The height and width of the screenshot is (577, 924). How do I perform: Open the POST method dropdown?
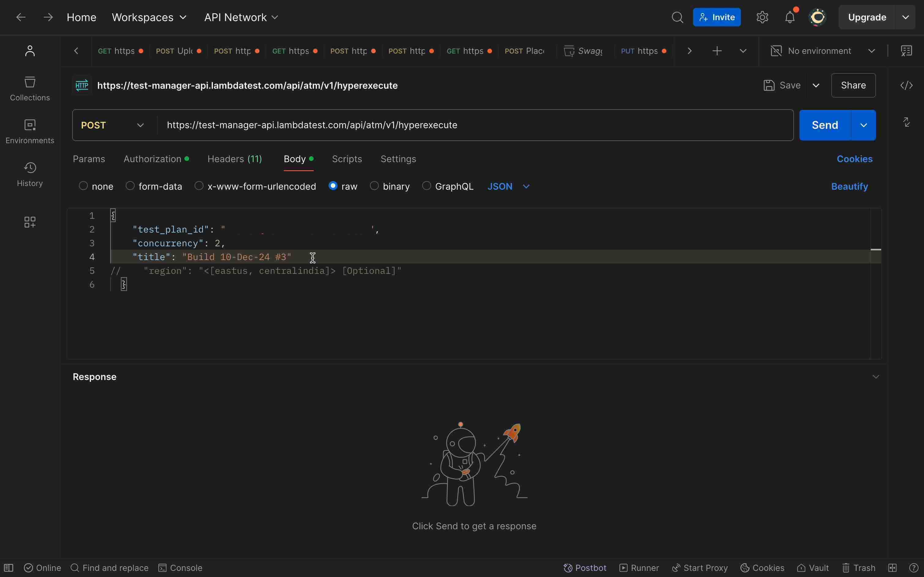(113, 125)
